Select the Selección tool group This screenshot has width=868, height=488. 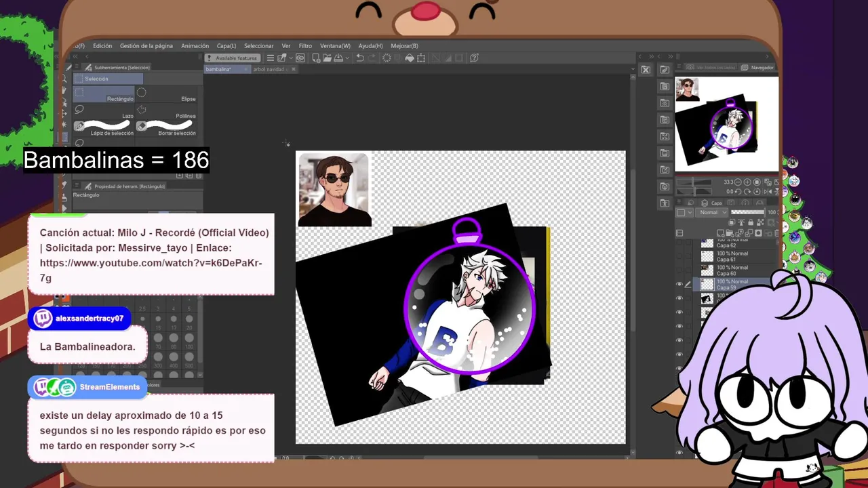click(108, 79)
